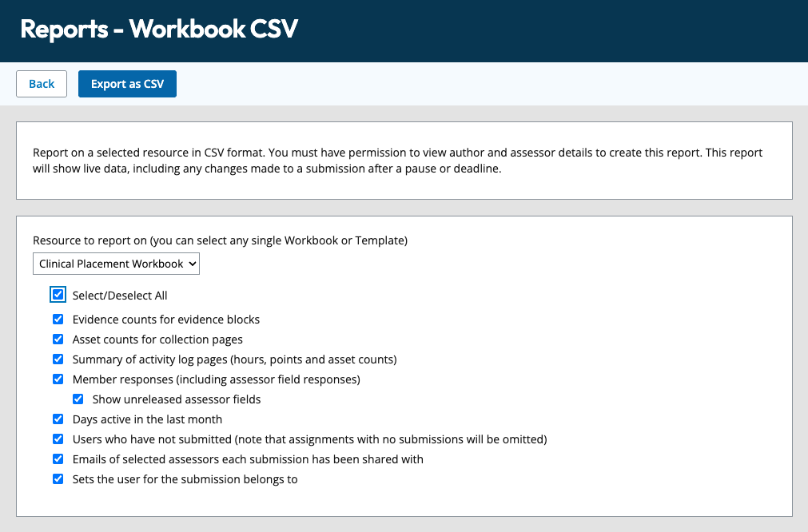The image size is (808, 532).
Task: Click the Evidence counts for evidence blocks label
Action: (x=166, y=320)
